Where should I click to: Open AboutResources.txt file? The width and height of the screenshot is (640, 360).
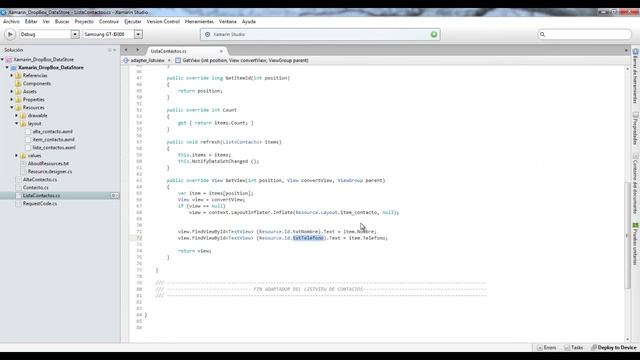coord(48,163)
